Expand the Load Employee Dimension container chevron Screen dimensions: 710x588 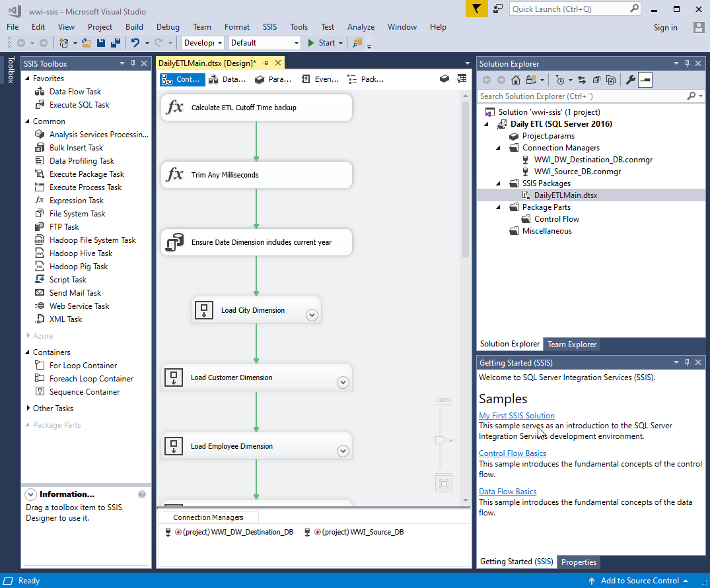click(x=343, y=451)
